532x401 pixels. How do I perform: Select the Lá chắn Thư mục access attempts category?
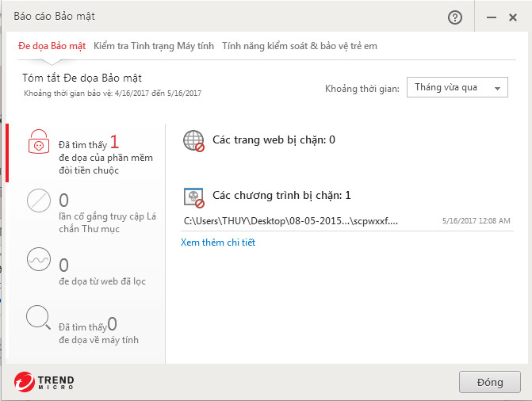tap(103, 208)
